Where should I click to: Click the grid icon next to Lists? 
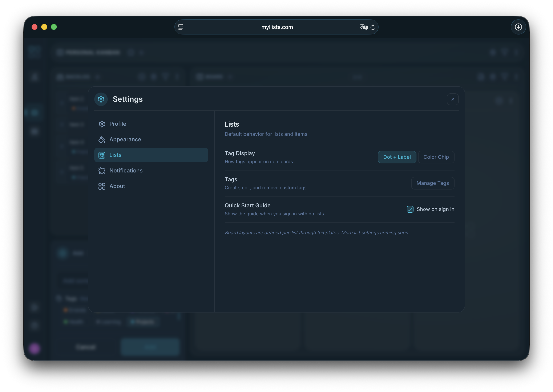coord(102,155)
